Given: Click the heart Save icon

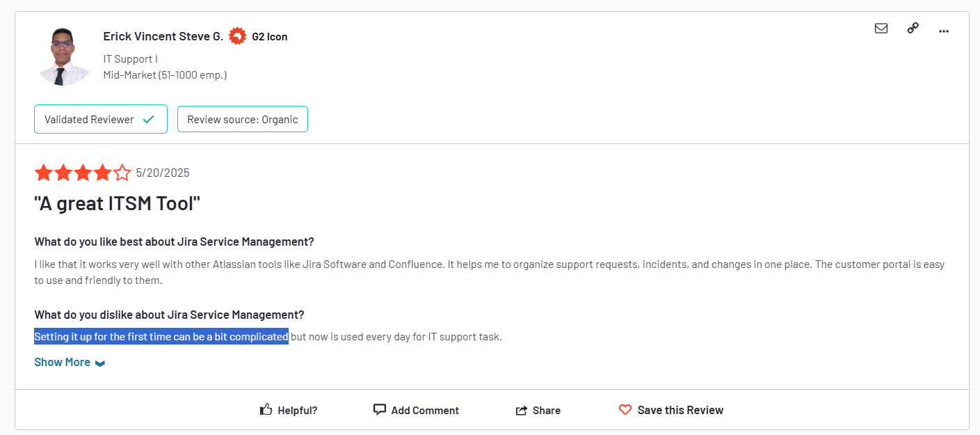Looking at the screenshot, I should point(625,410).
